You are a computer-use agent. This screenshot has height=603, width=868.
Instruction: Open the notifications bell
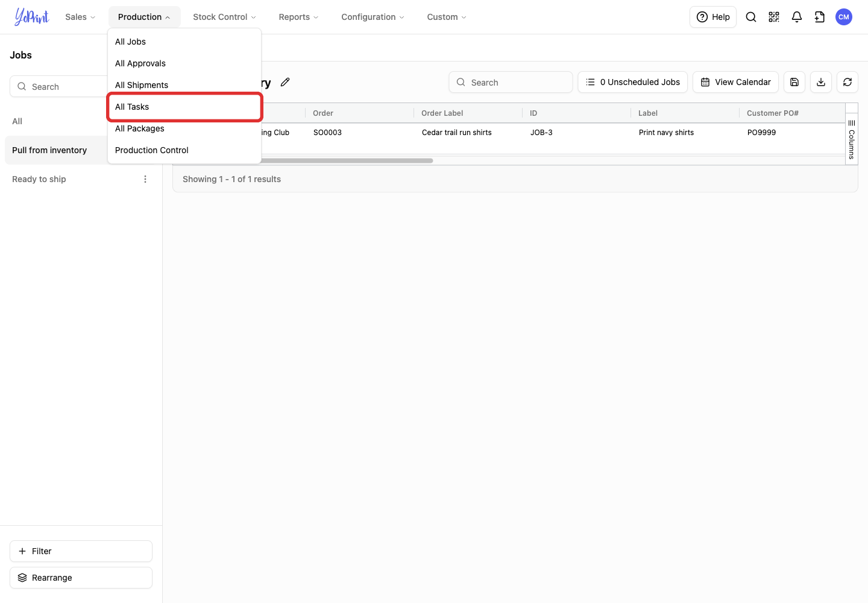click(x=797, y=17)
